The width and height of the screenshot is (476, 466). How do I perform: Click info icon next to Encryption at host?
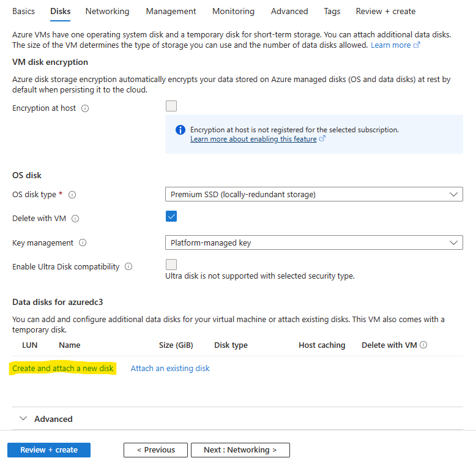[x=85, y=108]
